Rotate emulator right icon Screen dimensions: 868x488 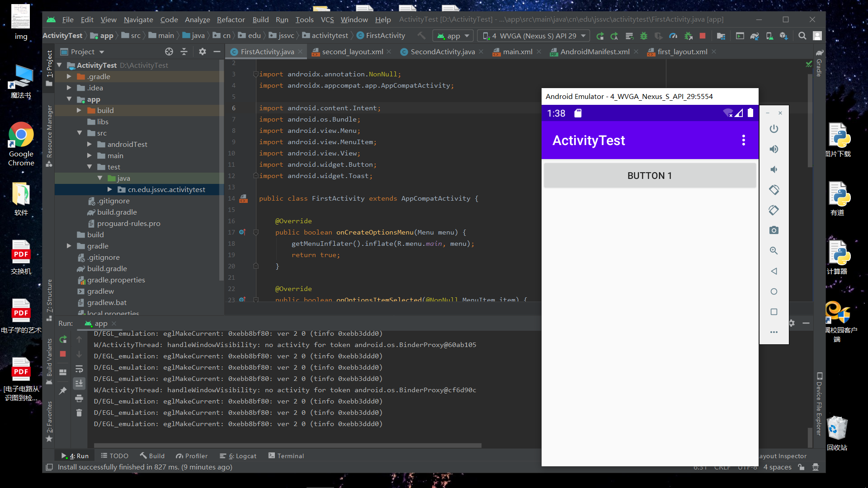(774, 210)
